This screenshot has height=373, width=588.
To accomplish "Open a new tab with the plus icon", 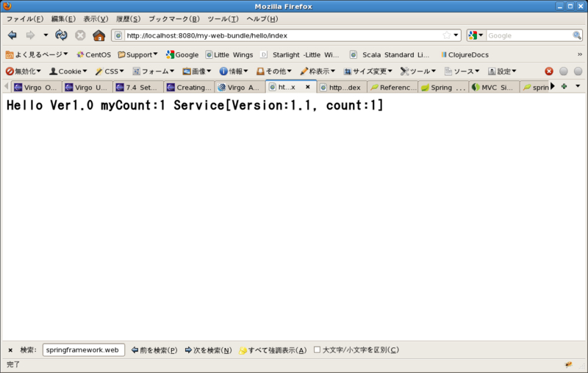I will (564, 87).
